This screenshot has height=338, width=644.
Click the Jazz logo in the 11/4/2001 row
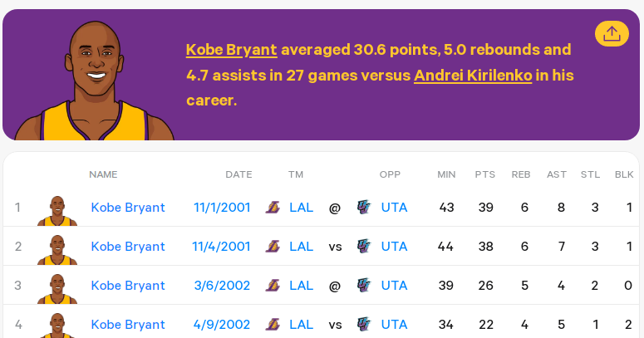364,247
